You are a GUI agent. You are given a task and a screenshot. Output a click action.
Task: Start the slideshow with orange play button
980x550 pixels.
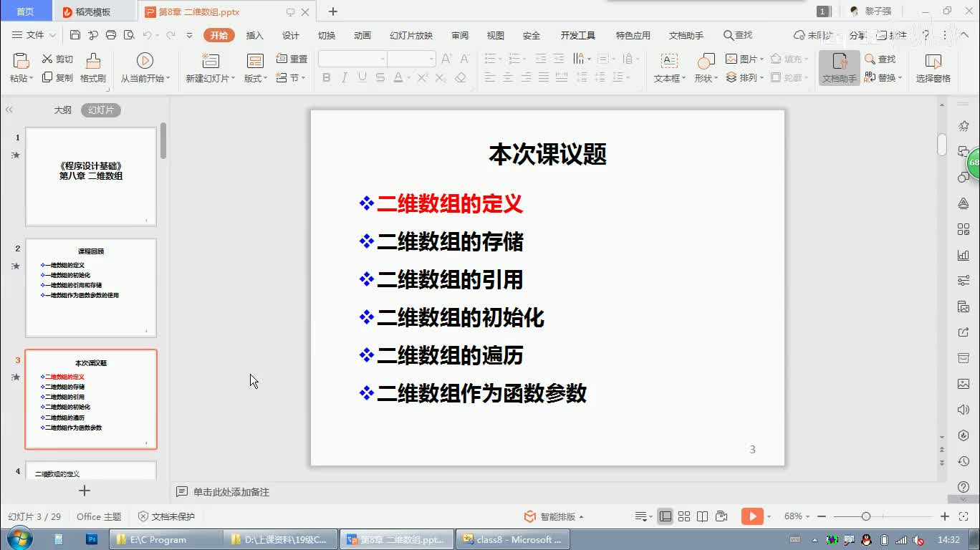751,516
